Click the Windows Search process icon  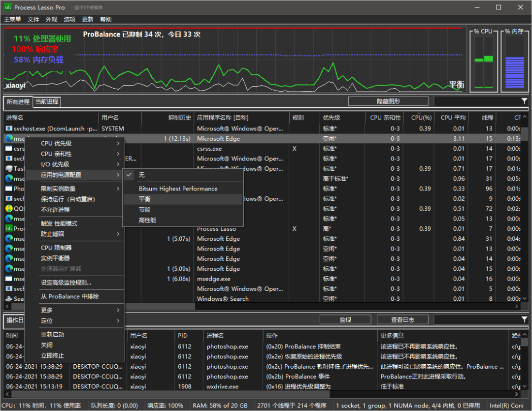click(x=9, y=299)
